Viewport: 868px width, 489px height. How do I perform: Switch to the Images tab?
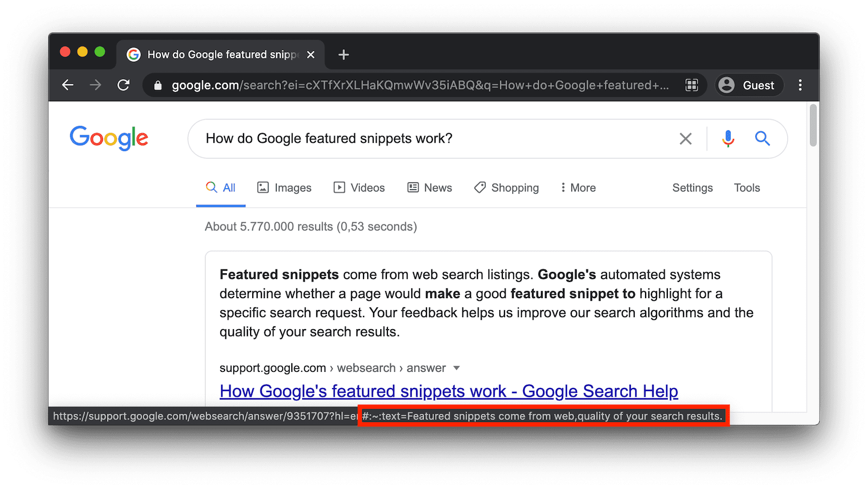click(284, 188)
